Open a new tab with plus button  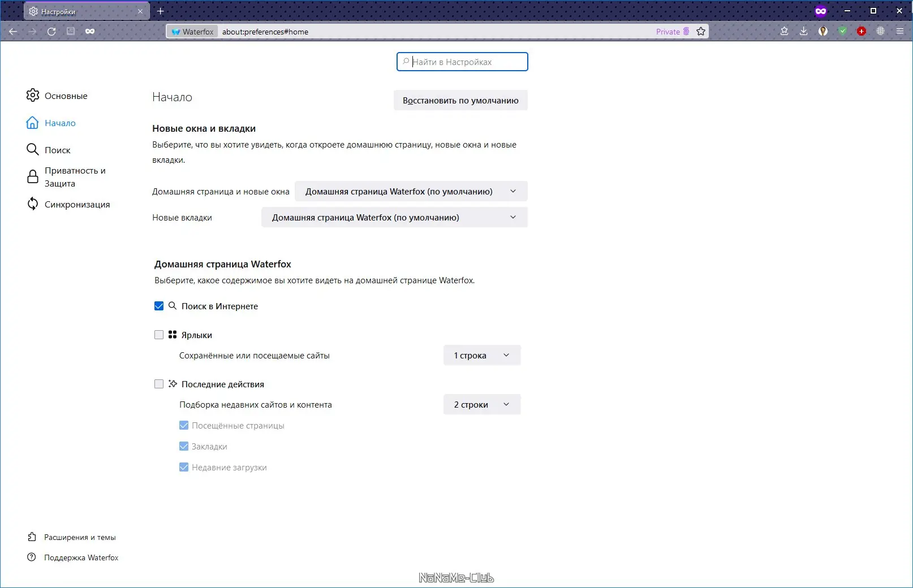point(161,11)
